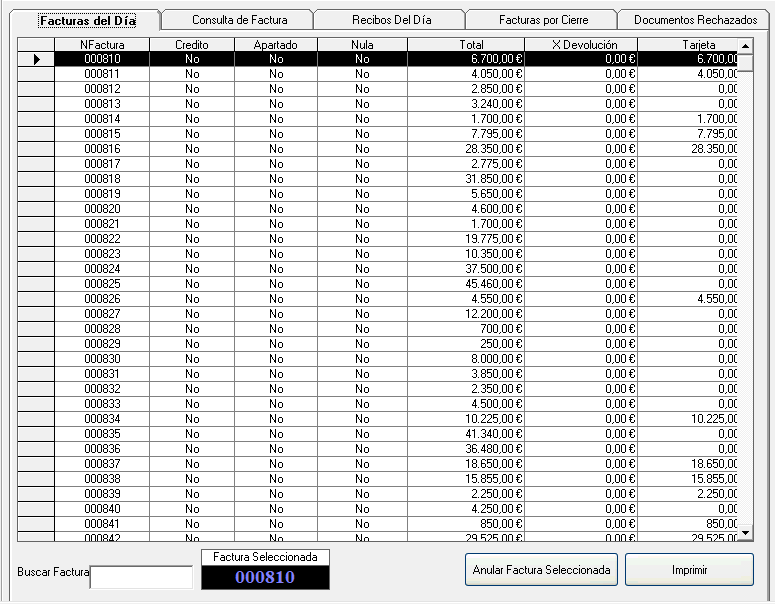Click scrollbar up arrow in grid
The width and height of the screenshot is (775, 604).
coord(745,46)
